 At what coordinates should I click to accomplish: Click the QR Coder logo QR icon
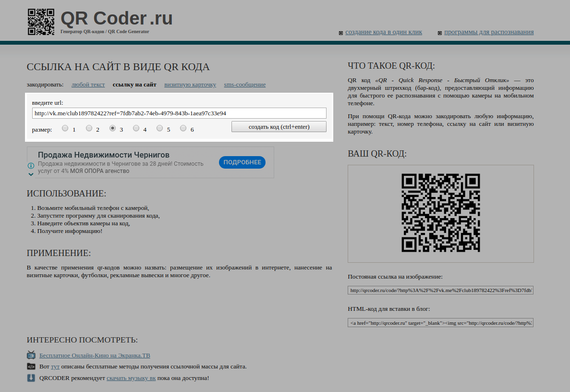tap(41, 22)
